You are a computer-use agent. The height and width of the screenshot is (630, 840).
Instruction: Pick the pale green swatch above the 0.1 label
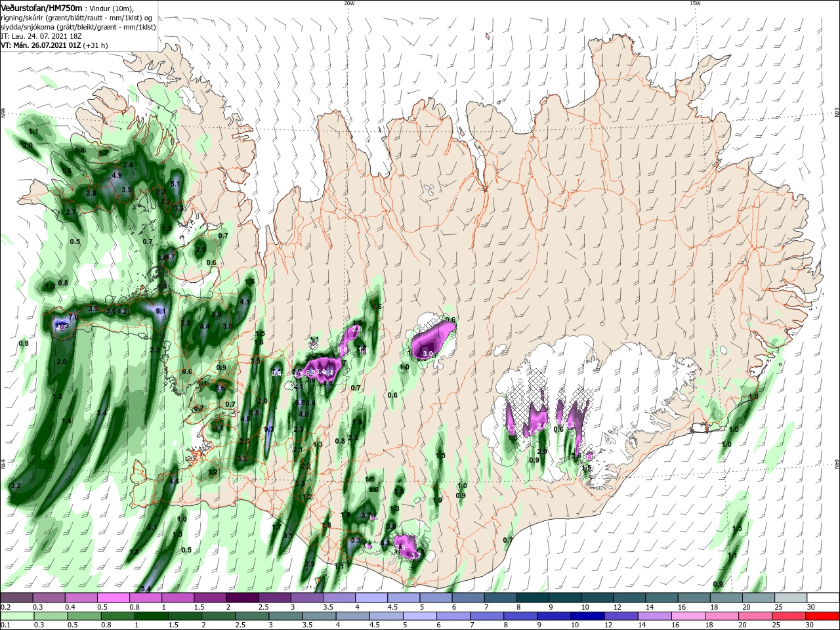16,616
